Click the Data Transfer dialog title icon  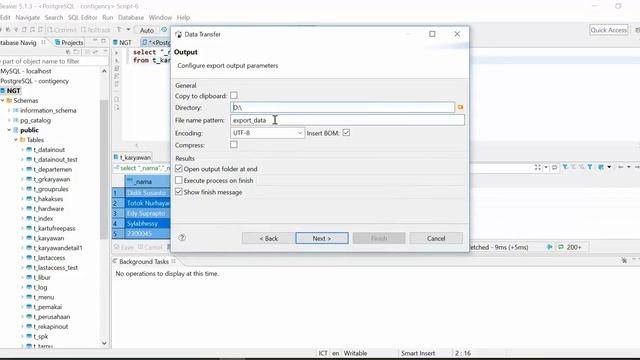178,34
